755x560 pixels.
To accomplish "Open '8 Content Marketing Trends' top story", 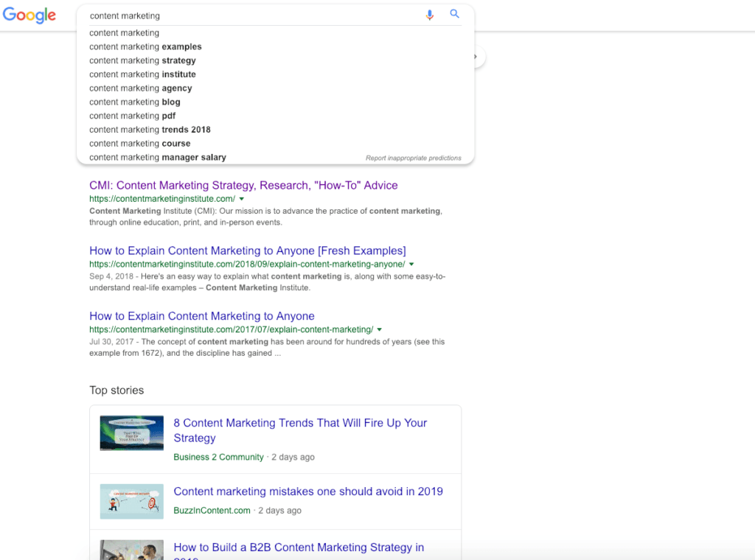I will click(300, 430).
